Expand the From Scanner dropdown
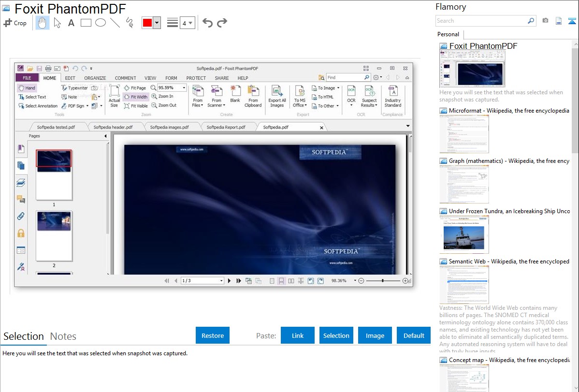The height and width of the screenshot is (392, 579). click(217, 97)
